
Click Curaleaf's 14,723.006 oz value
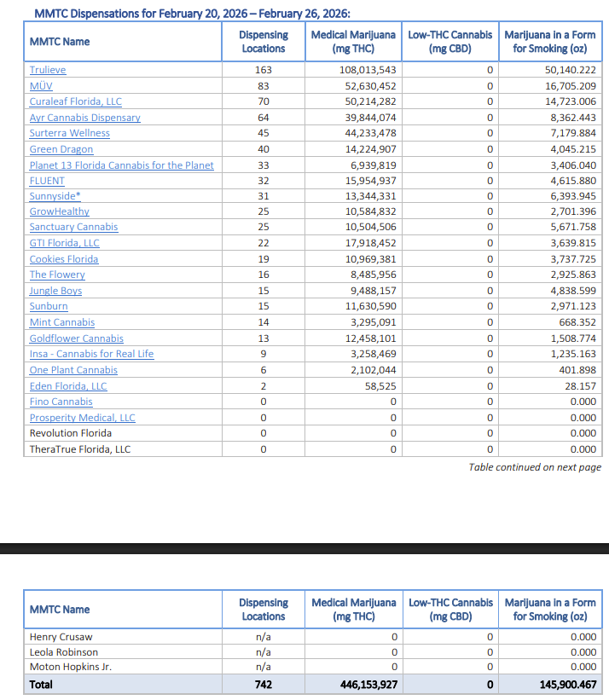click(x=570, y=101)
